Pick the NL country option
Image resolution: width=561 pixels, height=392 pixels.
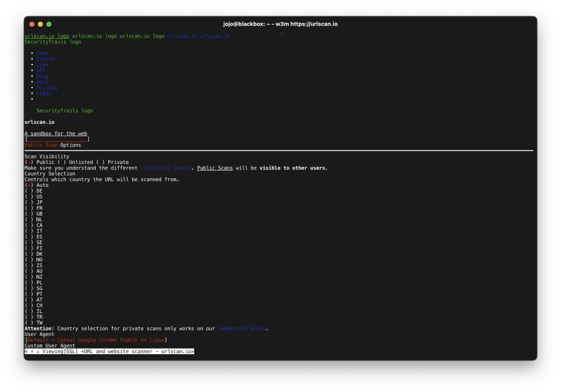tap(29, 220)
